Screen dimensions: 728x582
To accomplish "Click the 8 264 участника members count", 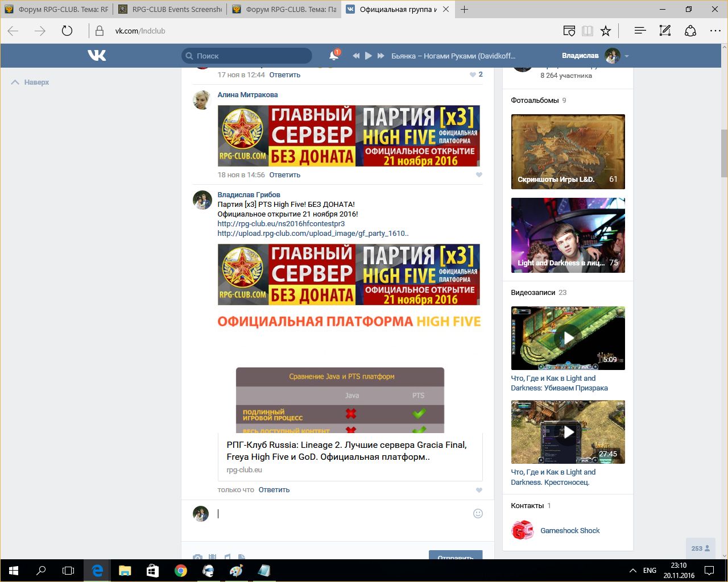I will pos(566,76).
